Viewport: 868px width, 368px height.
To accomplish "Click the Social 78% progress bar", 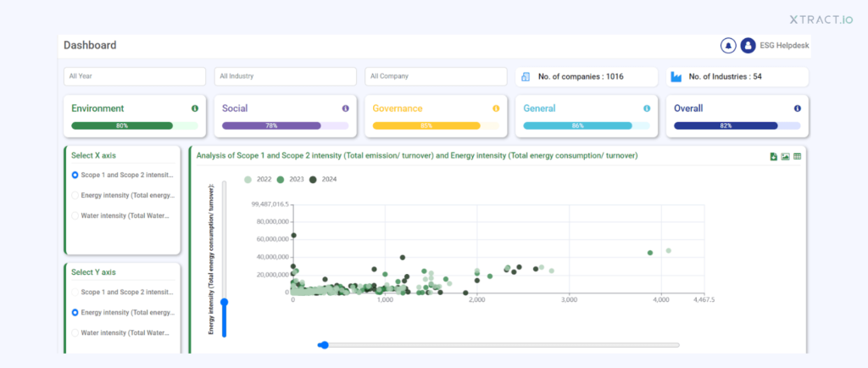I will click(285, 125).
